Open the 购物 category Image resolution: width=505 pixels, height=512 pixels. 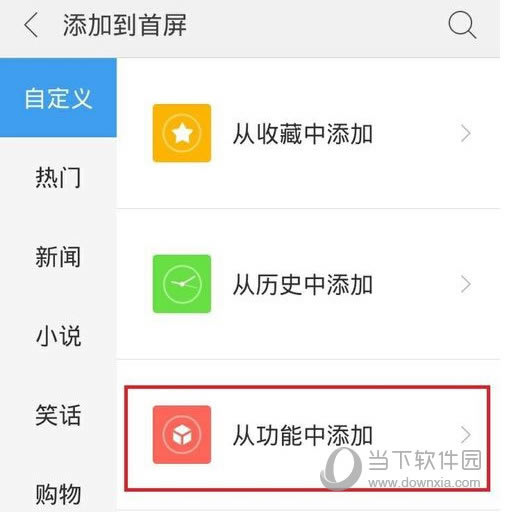click(x=58, y=494)
